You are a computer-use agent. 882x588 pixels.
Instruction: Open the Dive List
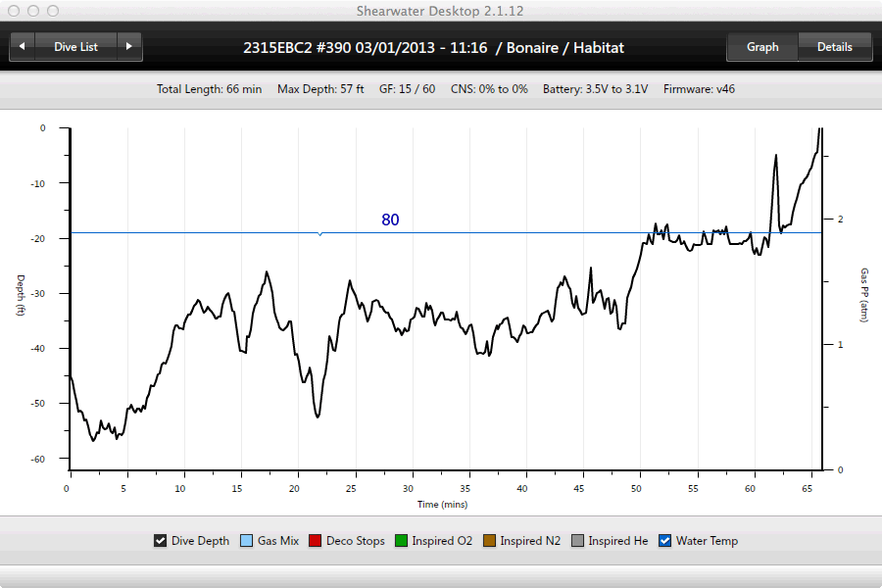[x=75, y=46]
